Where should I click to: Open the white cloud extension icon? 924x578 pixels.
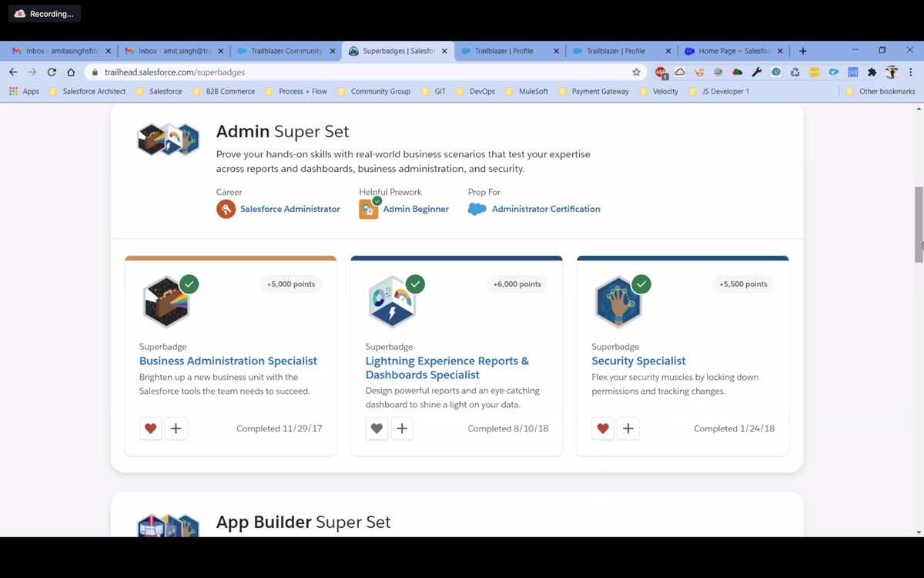[x=680, y=72]
